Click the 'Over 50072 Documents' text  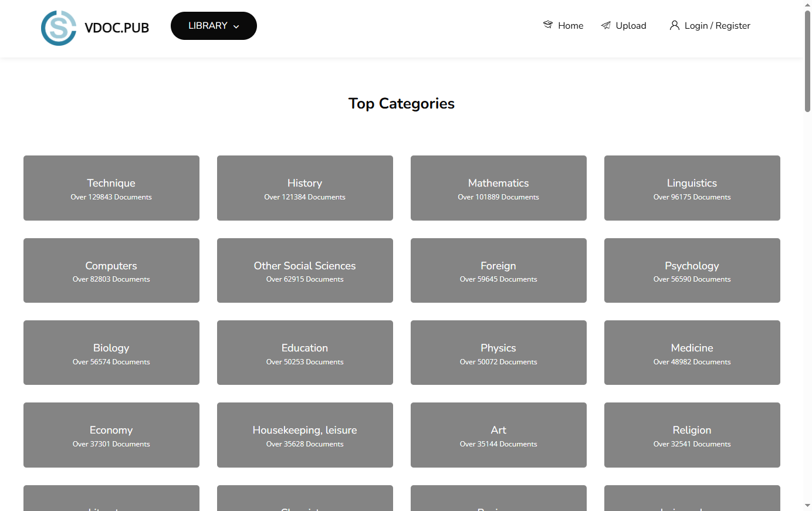[x=499, y=362]
